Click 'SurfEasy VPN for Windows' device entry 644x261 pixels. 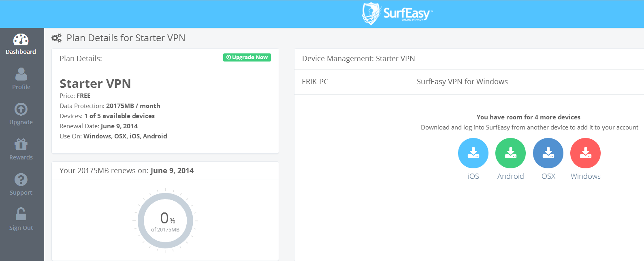tap(462, 82)
